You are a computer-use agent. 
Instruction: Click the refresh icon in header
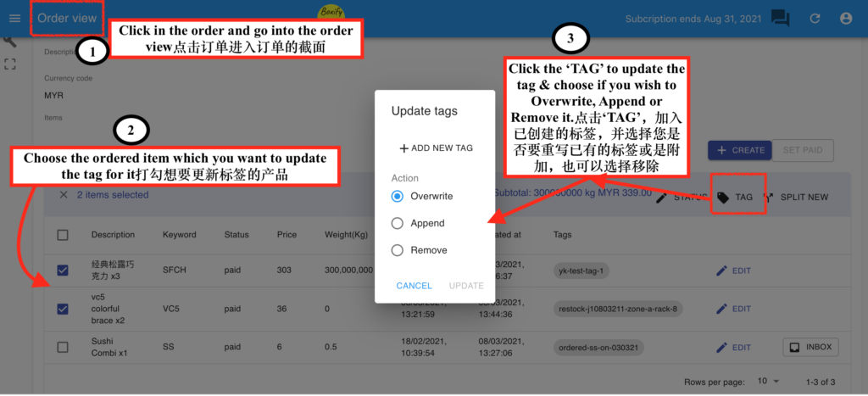[x=815, y=18]
